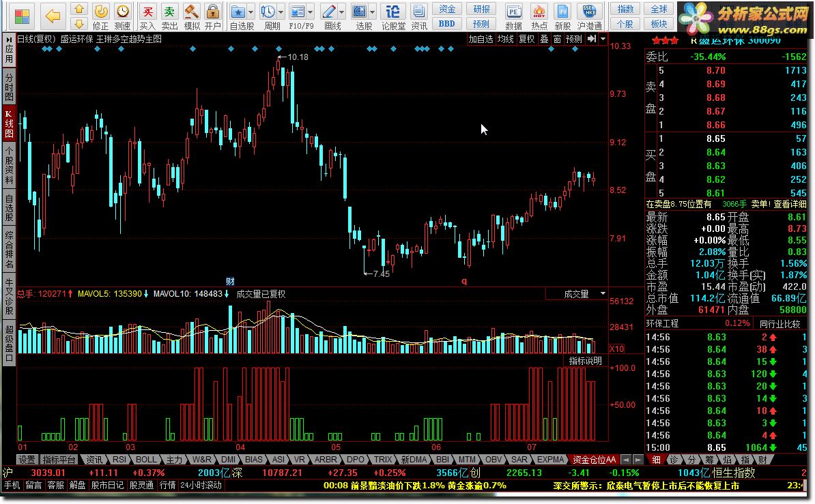
Task: Select the EXPMA indicator tab
Action: pos(550,460)
